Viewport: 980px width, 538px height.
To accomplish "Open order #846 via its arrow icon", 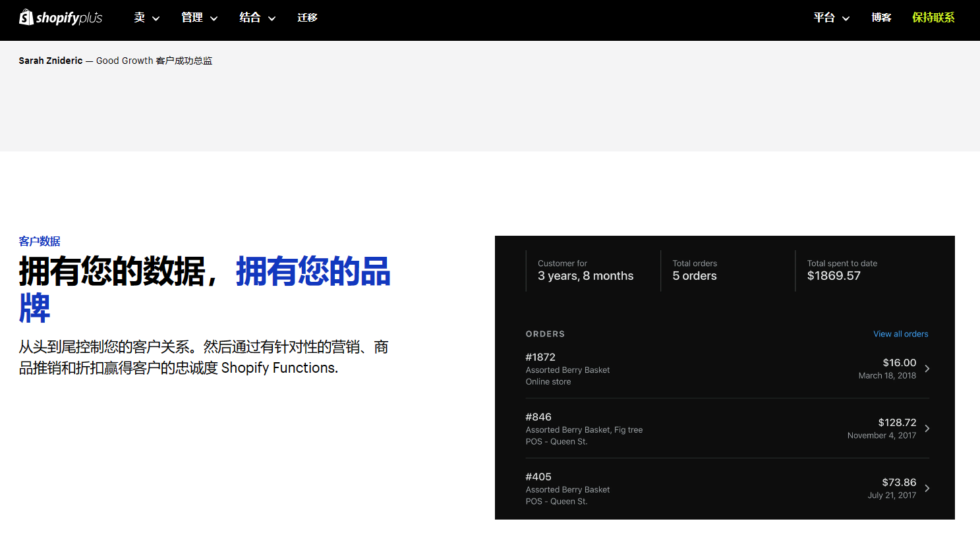I will 927,428.
